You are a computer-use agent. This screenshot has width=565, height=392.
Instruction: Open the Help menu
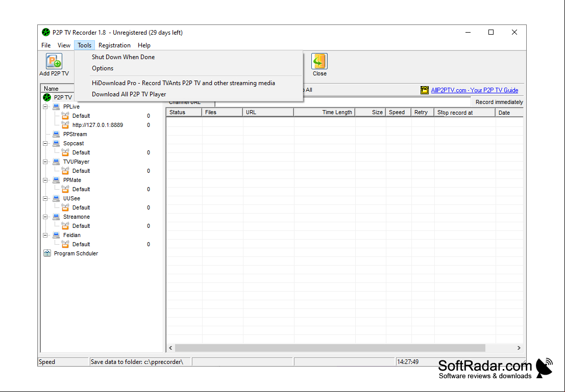(x=144, y=45)
